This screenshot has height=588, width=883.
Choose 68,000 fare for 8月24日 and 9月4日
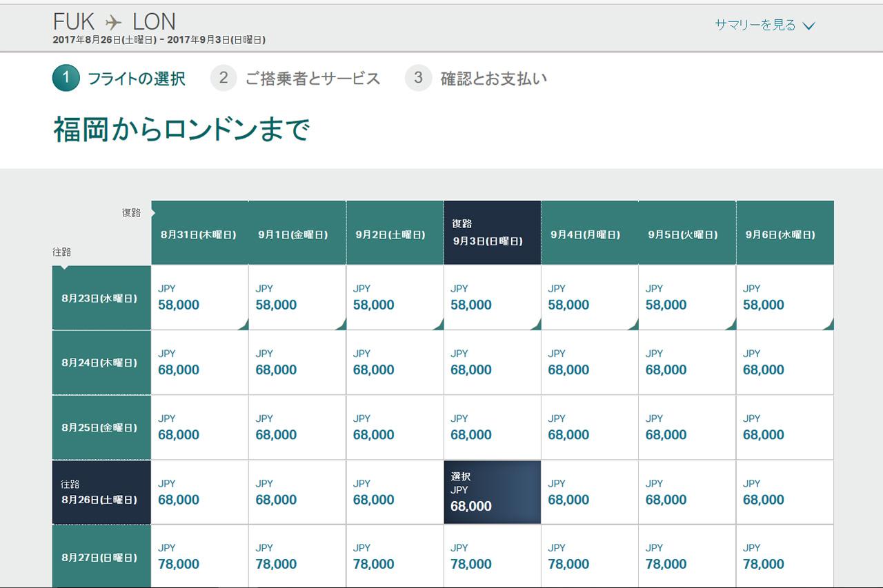tap(590, 363)
